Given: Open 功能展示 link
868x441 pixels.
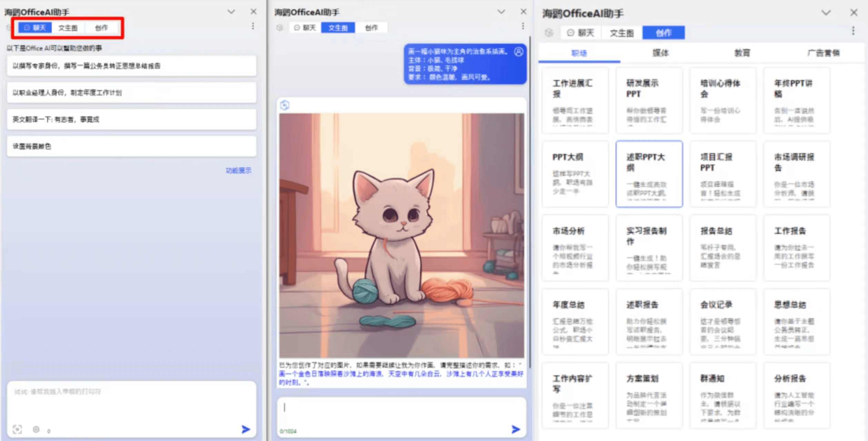Looking at the screenshot, I should pyautogui.click(x=239, y=171).
